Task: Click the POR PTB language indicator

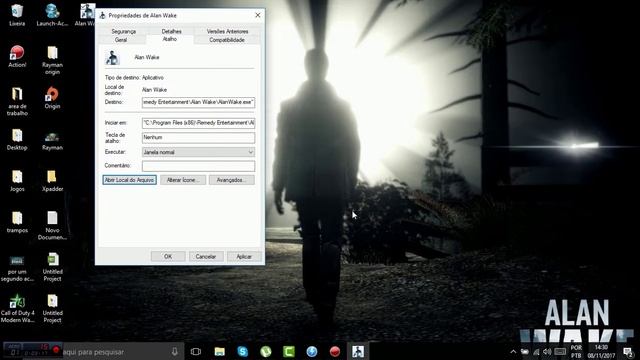Action: (576, 351)
